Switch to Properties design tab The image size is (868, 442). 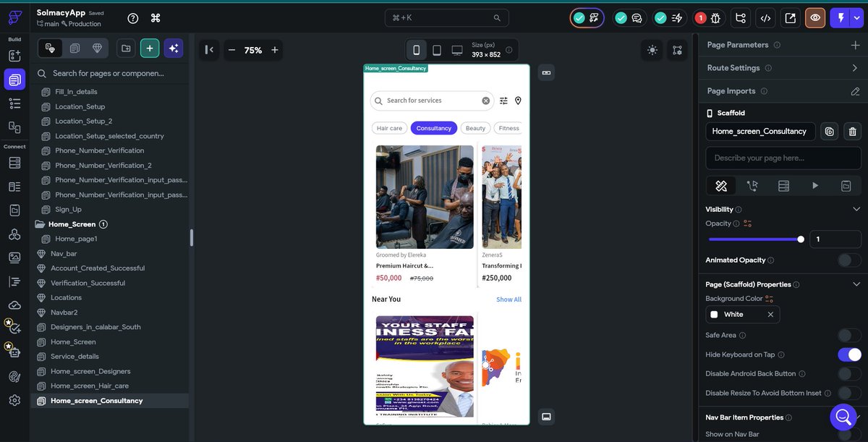721,186
